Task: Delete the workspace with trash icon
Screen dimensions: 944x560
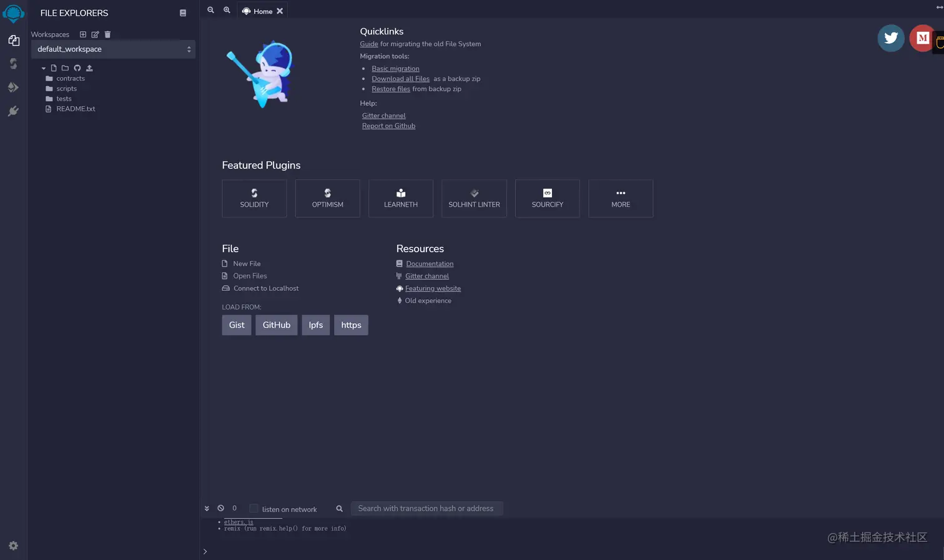Action: (x=107, y=34)
